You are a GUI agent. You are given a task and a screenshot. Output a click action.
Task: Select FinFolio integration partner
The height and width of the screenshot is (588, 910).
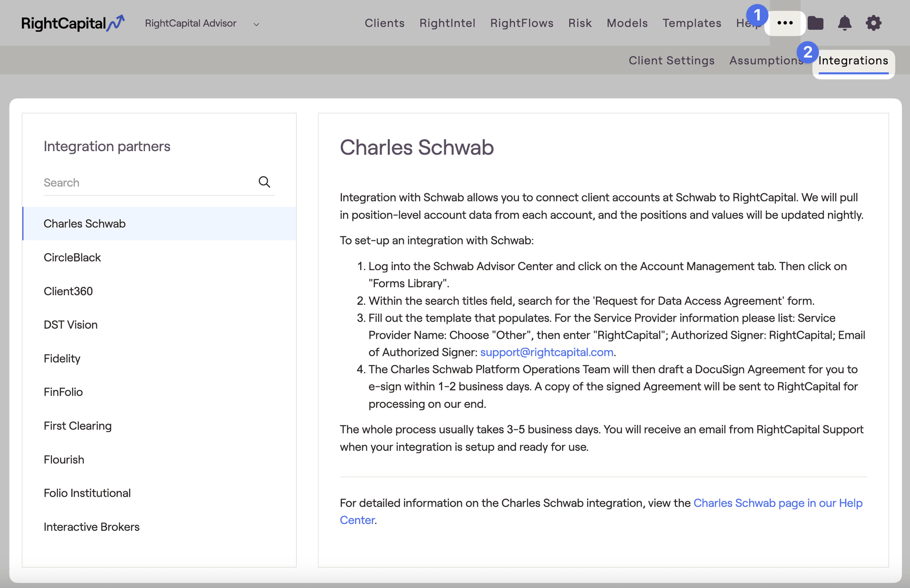159,392
